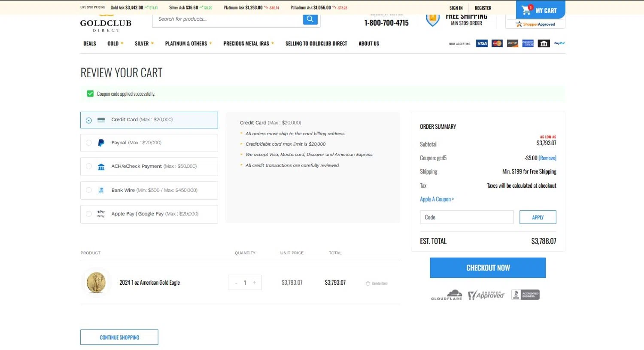
Task: Click the American Gold Eagle coin thumbnail
Action: coord(96,283)
